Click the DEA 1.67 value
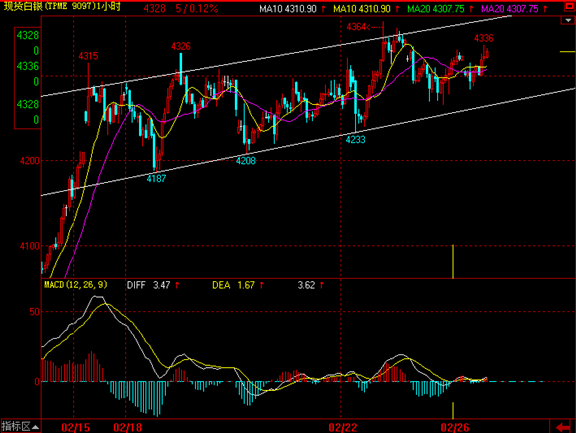Screen dimensions: 576x433 click(233, 285)
